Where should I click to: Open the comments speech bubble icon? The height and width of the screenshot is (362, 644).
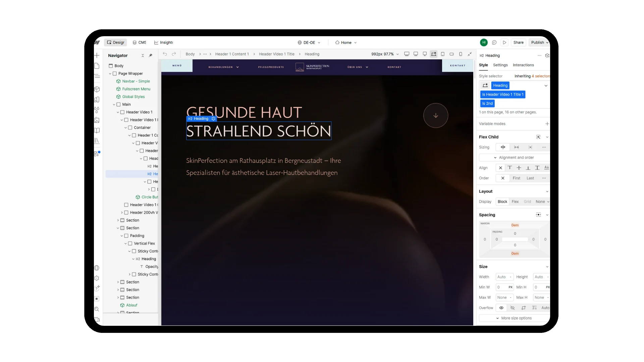pyautogui.click(x=494, y=43)
